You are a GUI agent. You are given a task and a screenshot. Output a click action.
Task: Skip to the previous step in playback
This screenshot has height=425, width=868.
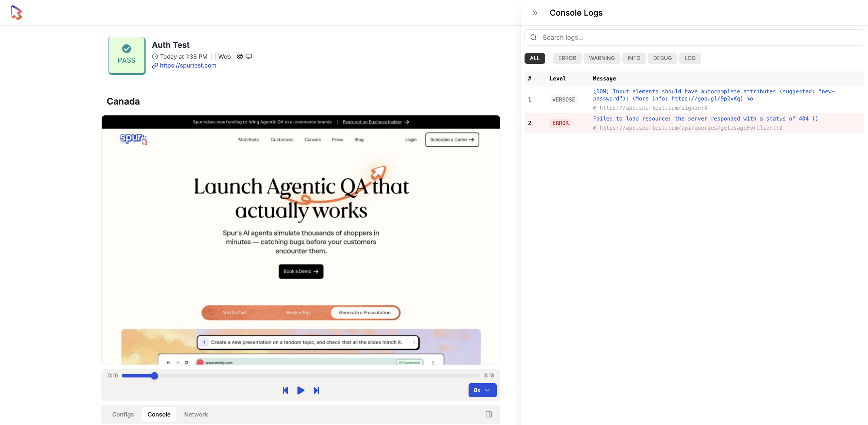285,390
